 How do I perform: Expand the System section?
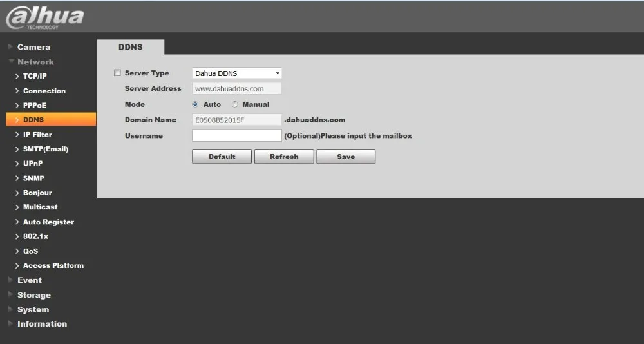pyautogui.click(x=33, y=309)
